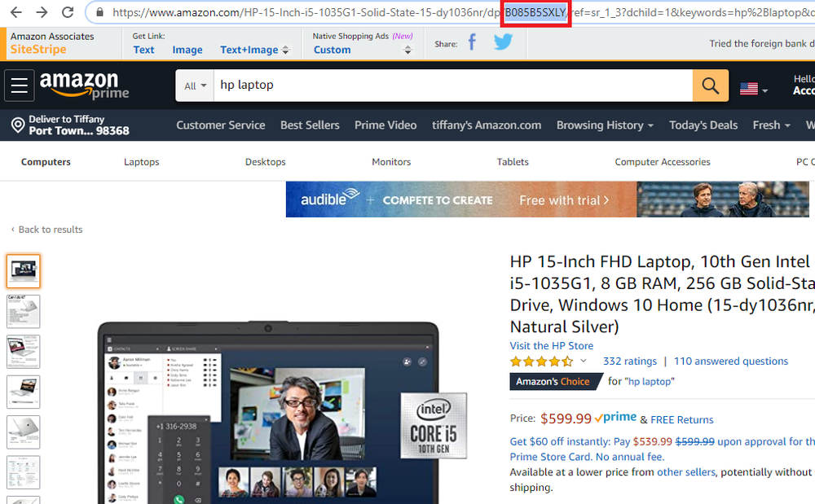The width and height of the screenshot is (815, 504).
Task: Click the prime badge next to price
Action: 615,418
